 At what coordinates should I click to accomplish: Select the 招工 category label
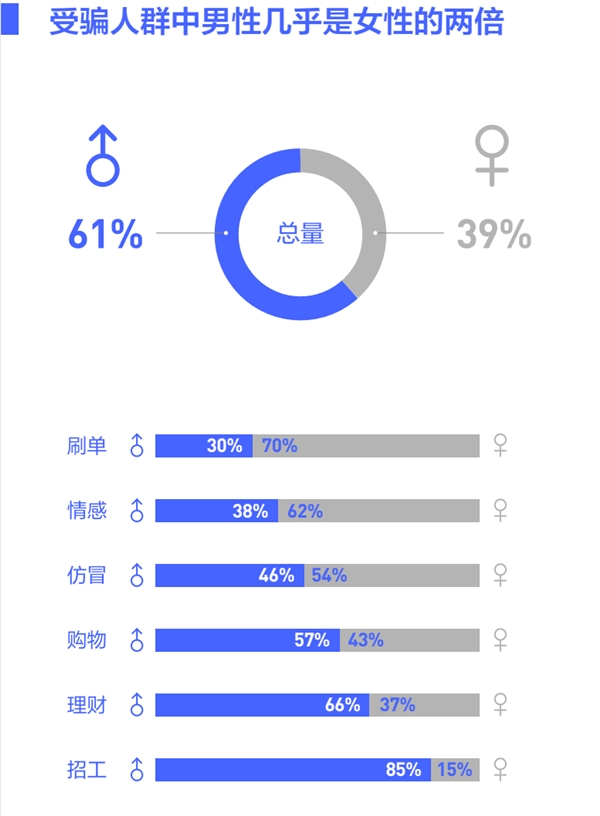pos(86,769)
